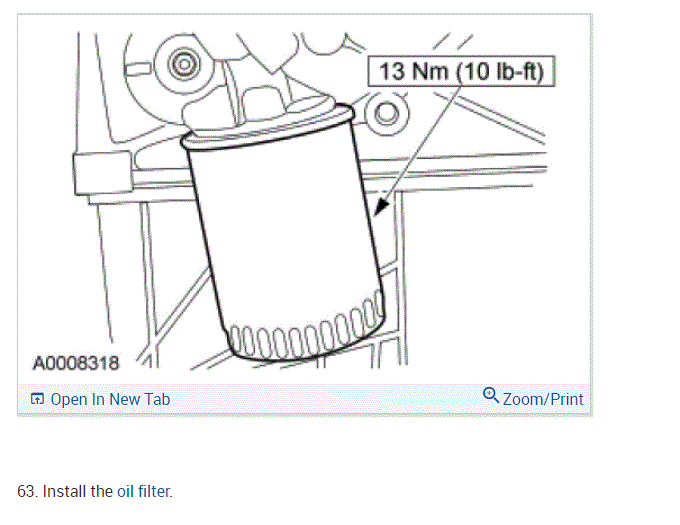Click the top rim of the oil filter
Image resolution: width=680 pixels, height=525 pixels.
click(x=267, y=127)
